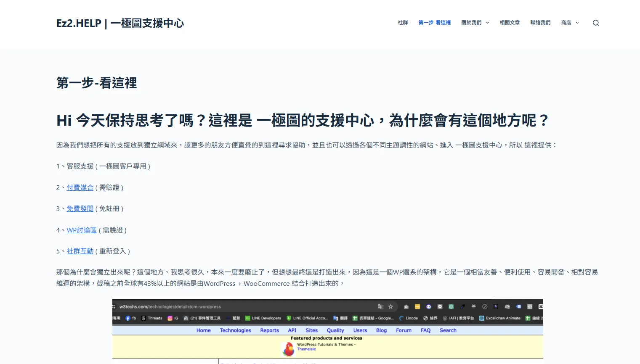
Task: Expand the 商店 dropdown menu
Action: (x=570, y=23)
